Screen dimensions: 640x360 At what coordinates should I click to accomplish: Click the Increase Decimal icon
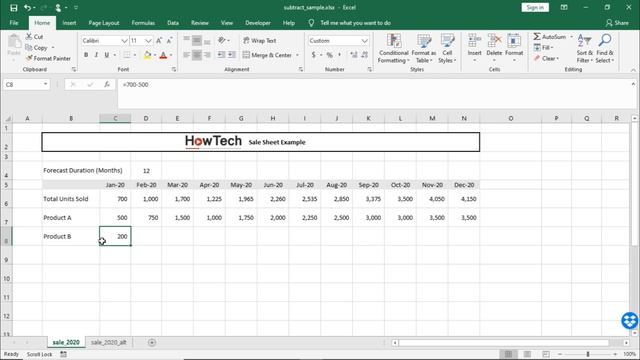(353, 55)
